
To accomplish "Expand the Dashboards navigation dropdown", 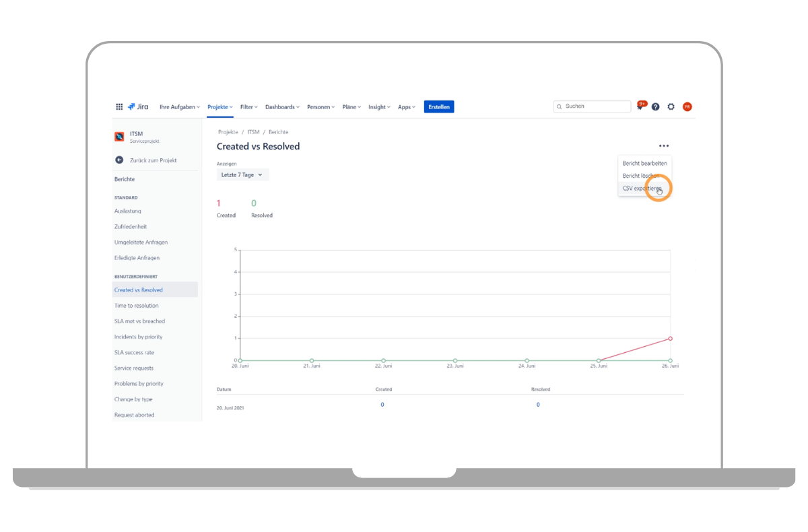I will pyautogui.click(x=282, y=107).
